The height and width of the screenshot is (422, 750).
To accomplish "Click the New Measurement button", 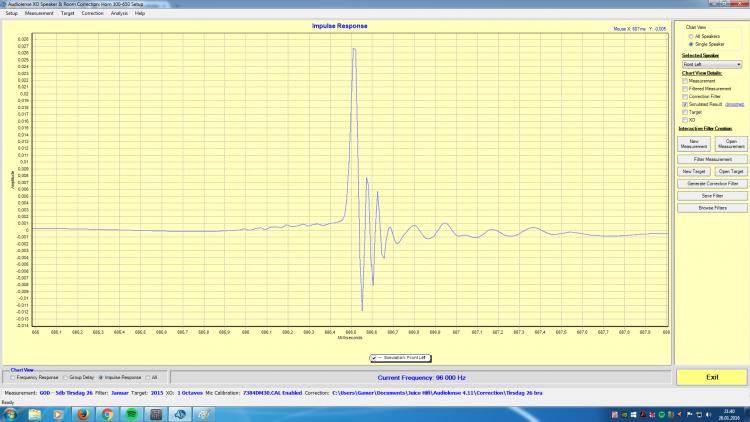I will 694,144.
